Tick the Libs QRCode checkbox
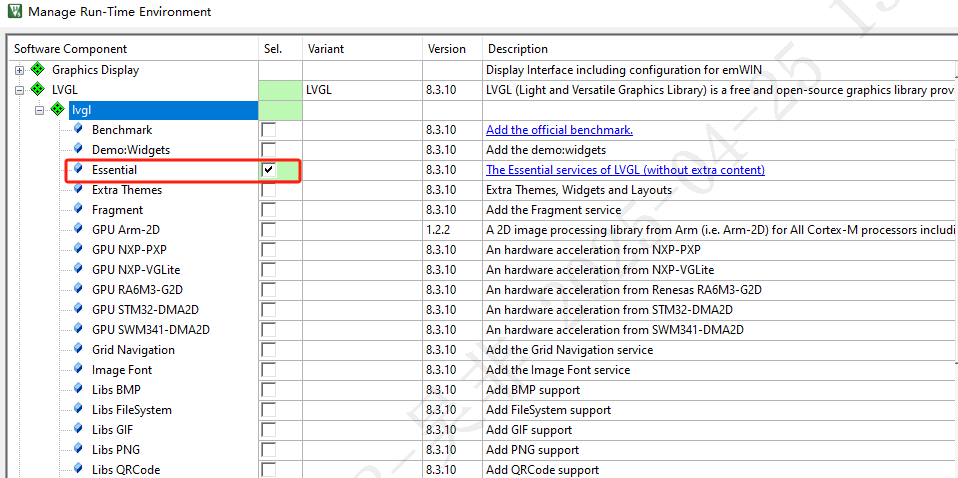This screenshot has width=958, height=478. [268, 469]
